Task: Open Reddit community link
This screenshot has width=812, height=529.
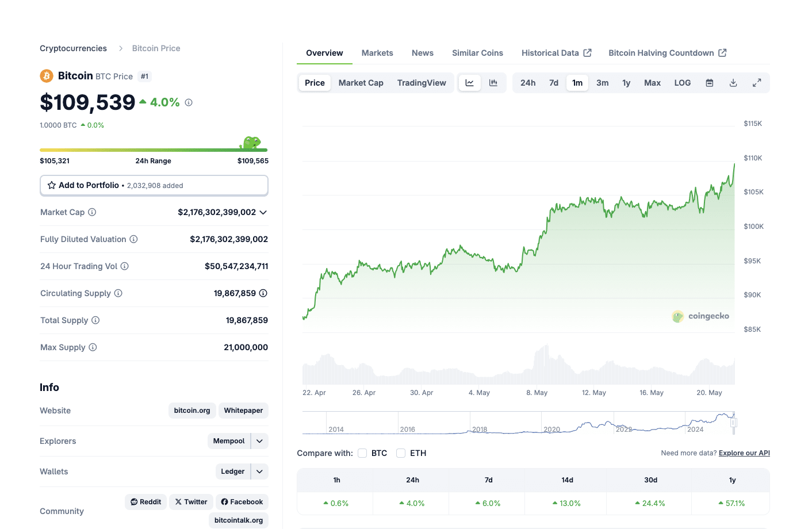Action: [x=146, y=502]
